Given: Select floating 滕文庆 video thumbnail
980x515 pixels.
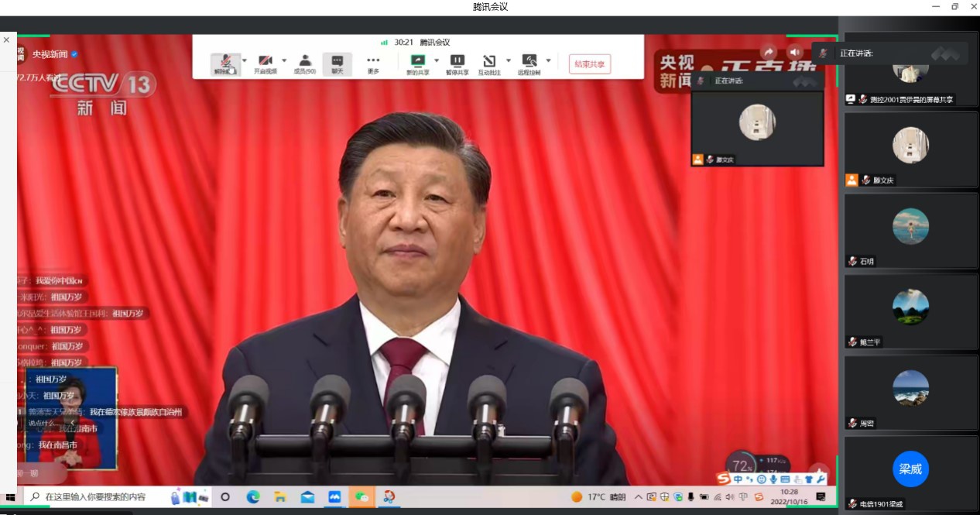Looking at the screenshot, I should [x=757, y=128].
